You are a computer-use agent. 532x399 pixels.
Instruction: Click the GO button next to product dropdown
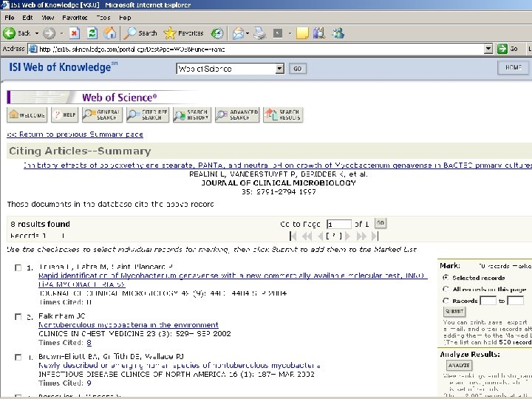pos(298,69)
